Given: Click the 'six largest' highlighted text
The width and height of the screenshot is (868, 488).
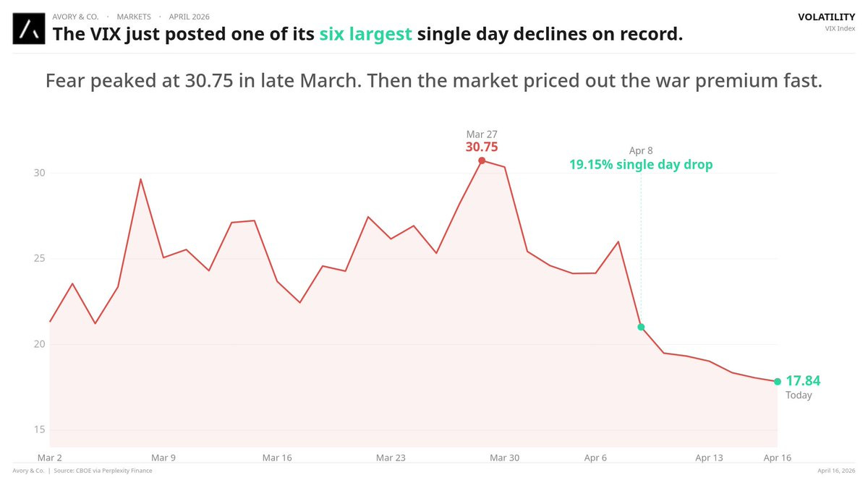Looking at the screenshot, I should (x=366, y=34).
